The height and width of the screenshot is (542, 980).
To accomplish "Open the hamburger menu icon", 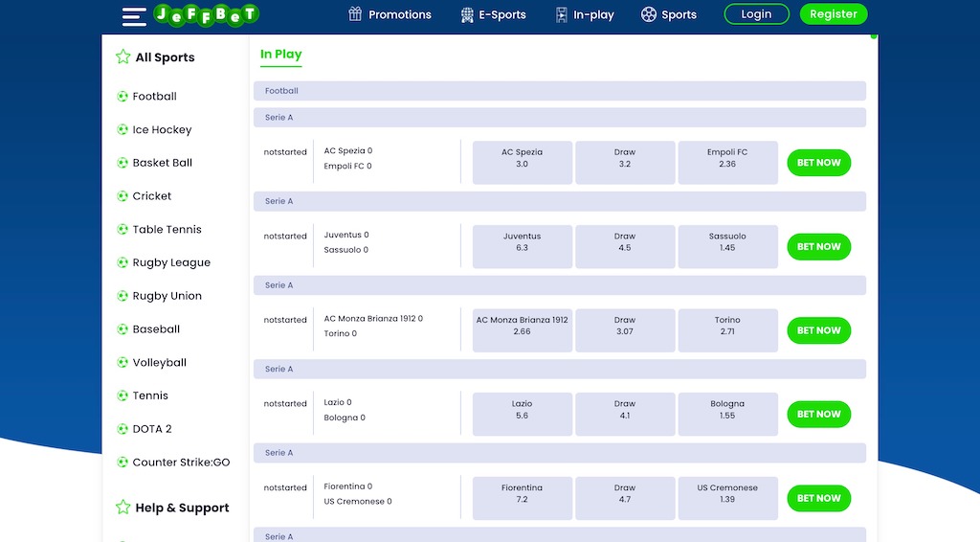I will [x=134, y=16].
